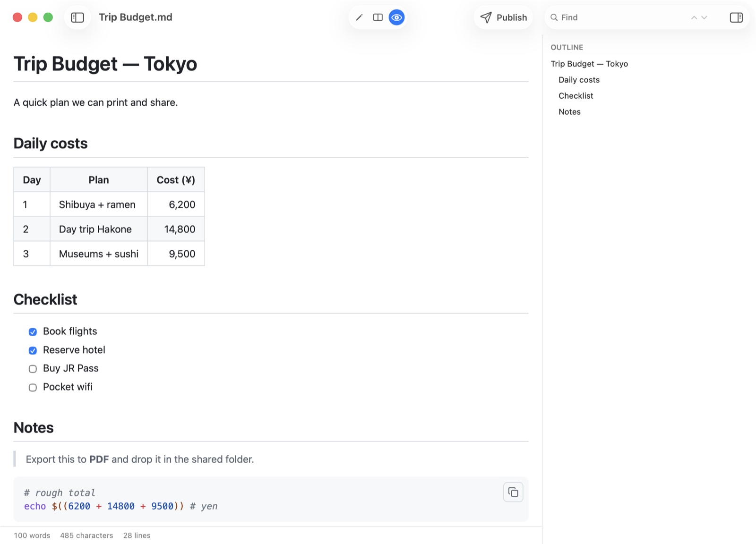Screen dimensions: 756x544
Task: Click the Publish button
Action: pyautogui.click(x=504, y=17)
